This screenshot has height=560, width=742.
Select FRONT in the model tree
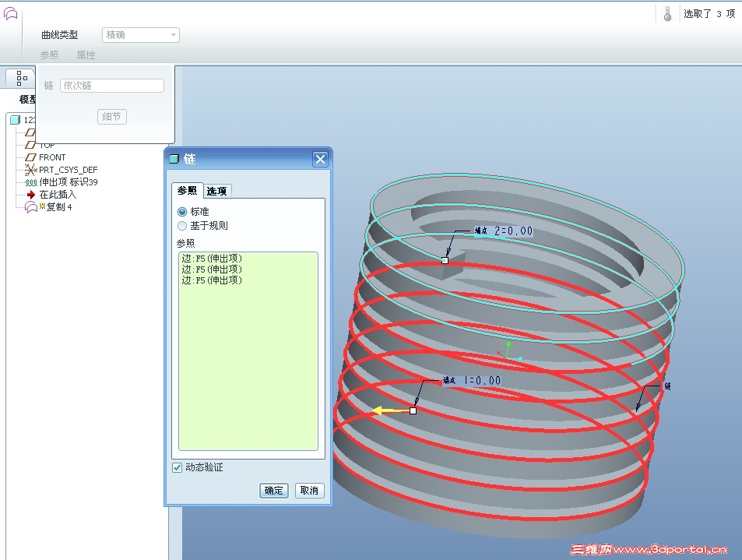coord(52,157)
